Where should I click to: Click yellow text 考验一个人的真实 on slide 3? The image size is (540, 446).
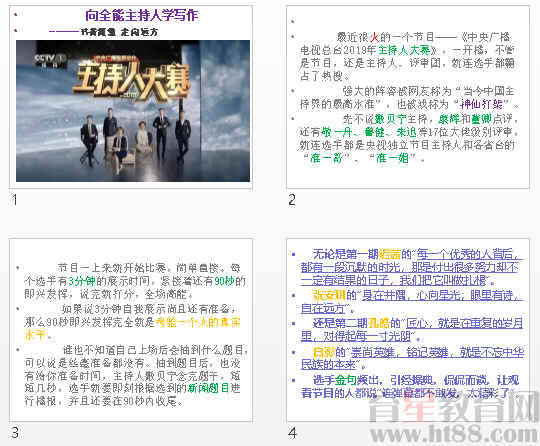[198, 322]
